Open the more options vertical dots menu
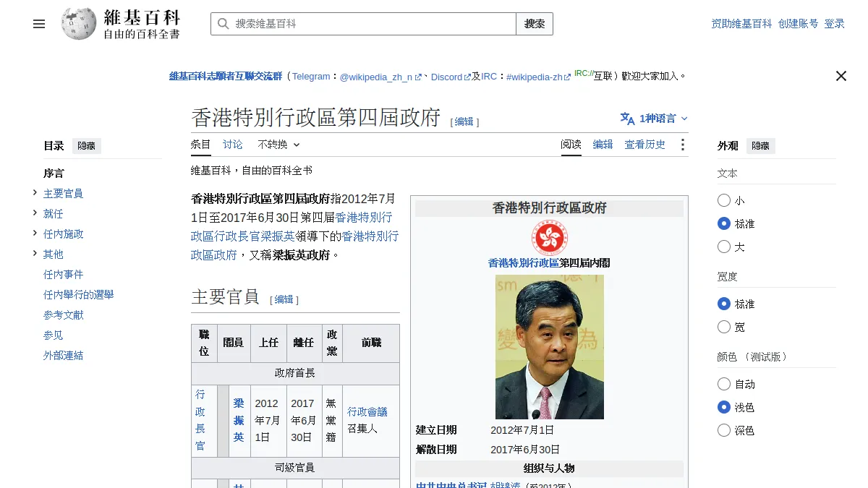Viewport: 868px width, 488px height. 682,145
